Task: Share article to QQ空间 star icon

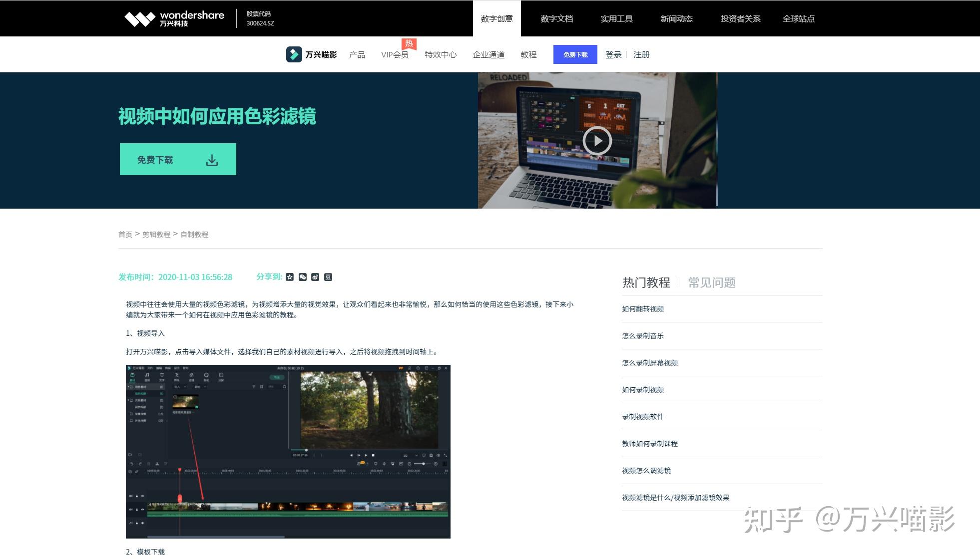Action: coord(290,277)
